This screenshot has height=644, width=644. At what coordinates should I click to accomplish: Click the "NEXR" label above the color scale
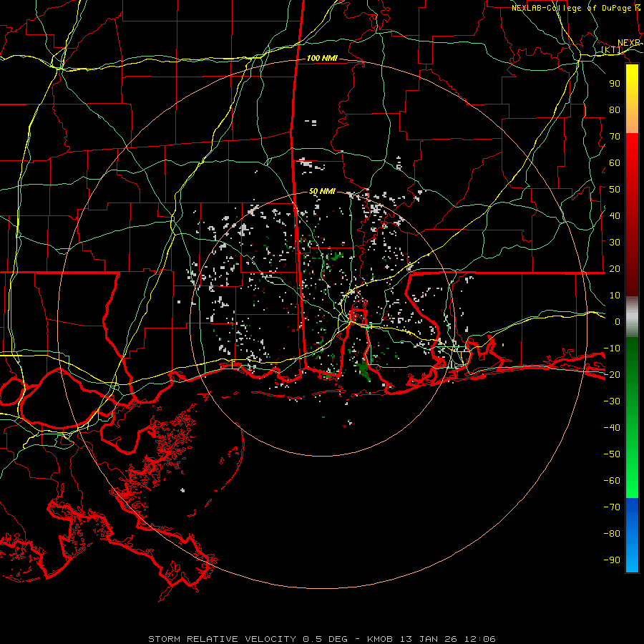[629, 43]
